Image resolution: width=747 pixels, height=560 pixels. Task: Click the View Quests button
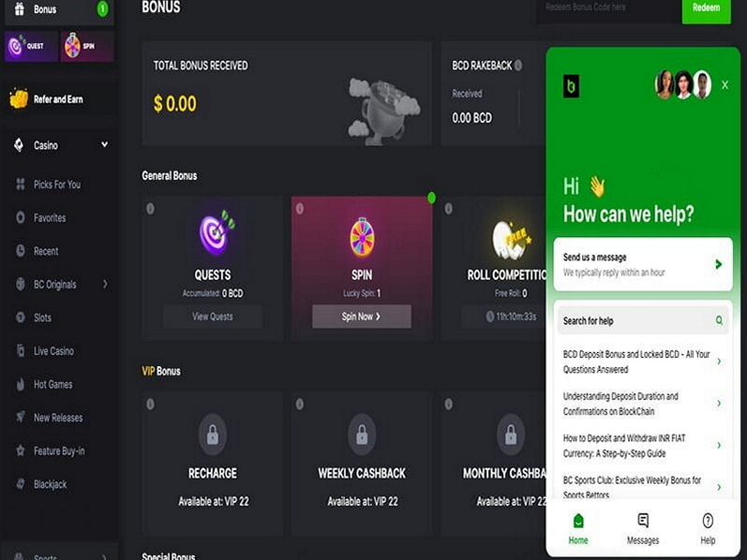pos(213,317)
